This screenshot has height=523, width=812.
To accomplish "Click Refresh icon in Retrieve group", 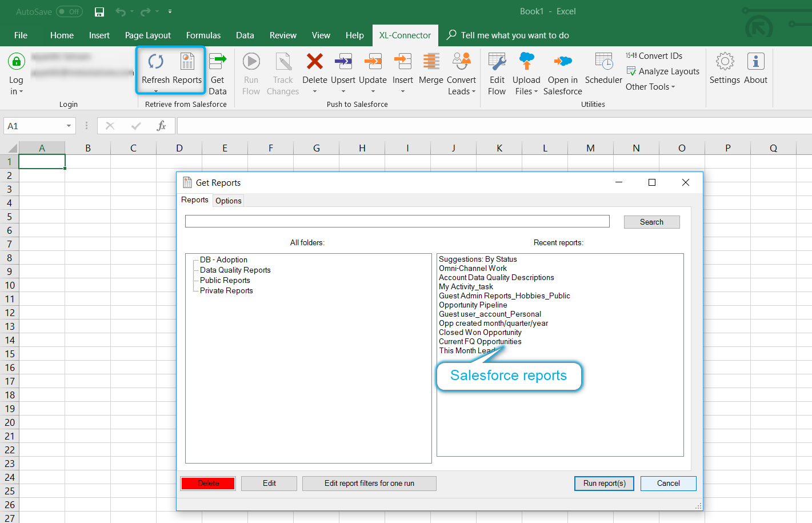I will (155, 61).
